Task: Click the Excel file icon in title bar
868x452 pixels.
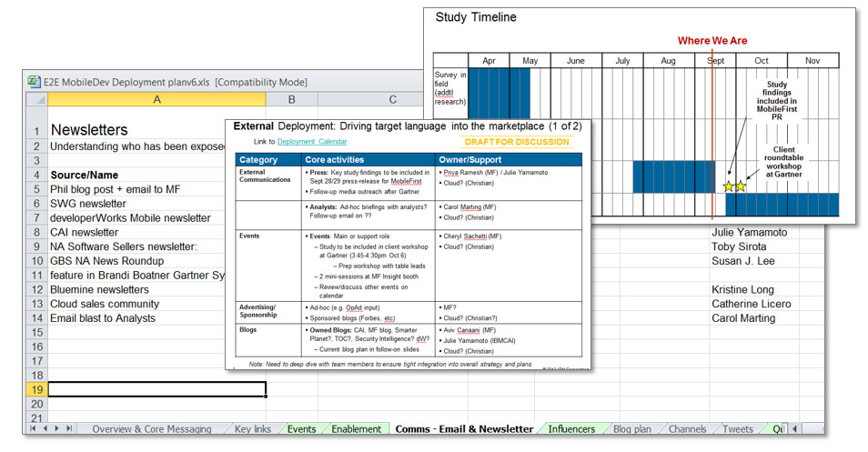Action: coord(33,82)
